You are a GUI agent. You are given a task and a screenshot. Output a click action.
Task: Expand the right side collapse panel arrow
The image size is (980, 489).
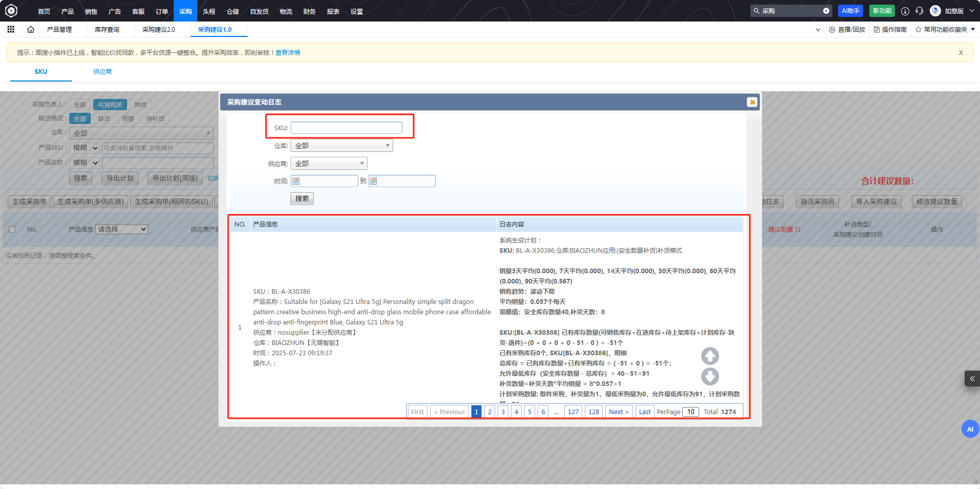coord(972,379)
